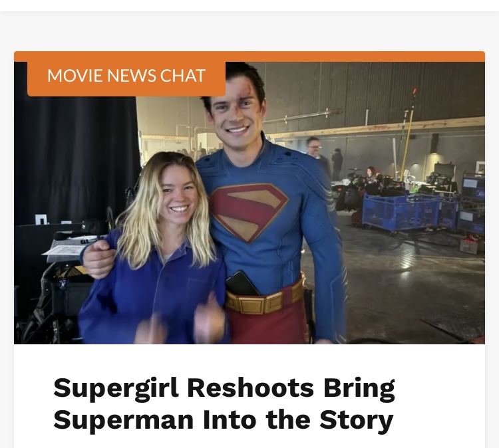Image resolution: width=499 pixels, height=448 pixels.
Task: Click the article's featured photo thumbnail
Action: (x=249, y=203)
